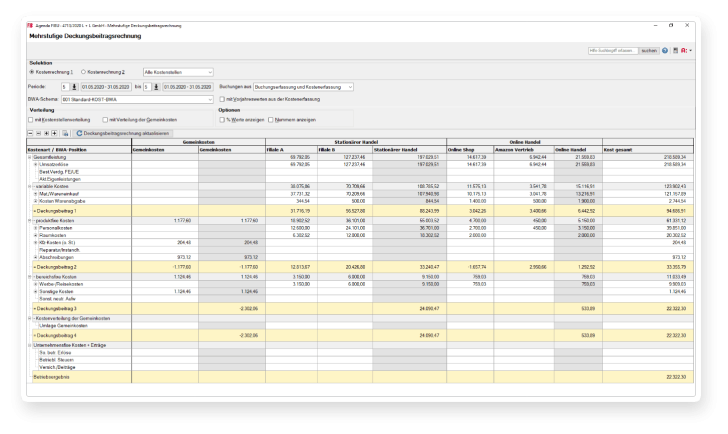
Task: Select the Kostenrechnung 2 radio button
Action: (x=83, y=72)
